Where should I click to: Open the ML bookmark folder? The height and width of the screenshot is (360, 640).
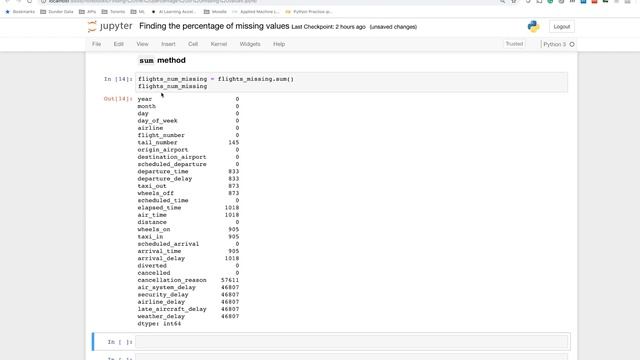[138, 12]
